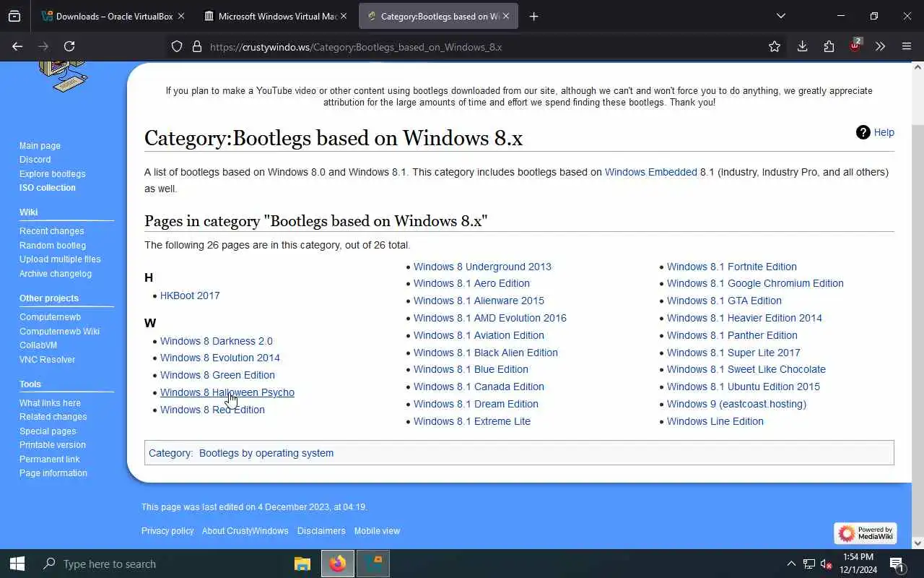This screenshot has height=578, width=924.
Task: Open a new tab with plus button
Action: point(533,16)
